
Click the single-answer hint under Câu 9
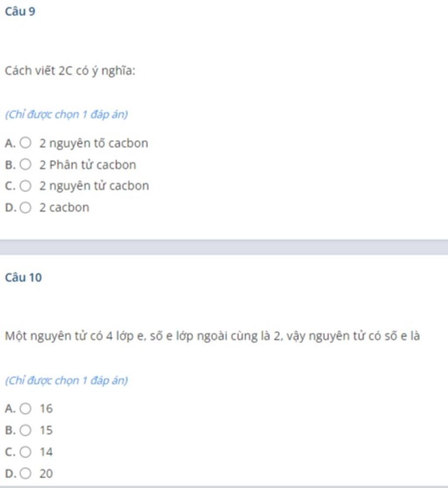coord(66,115)
